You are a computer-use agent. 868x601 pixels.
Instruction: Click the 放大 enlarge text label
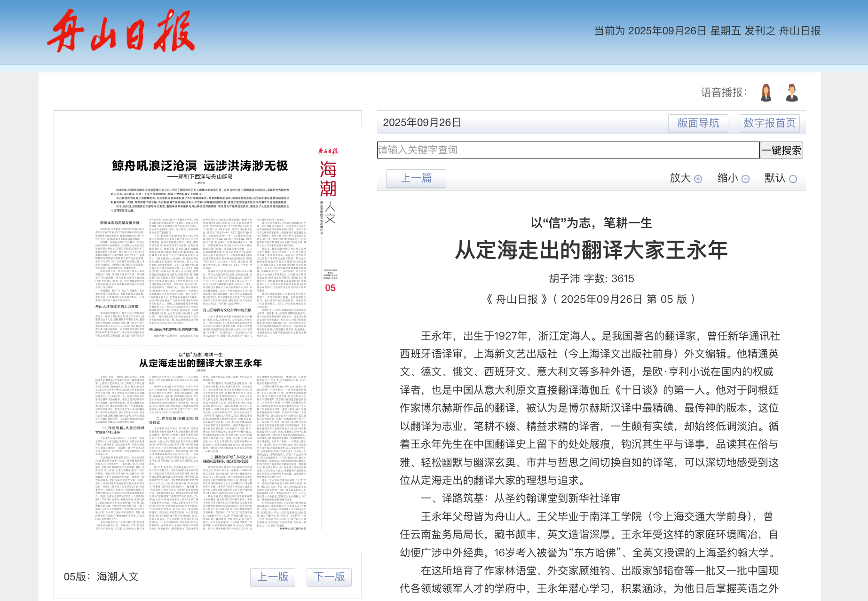[680, 178]
